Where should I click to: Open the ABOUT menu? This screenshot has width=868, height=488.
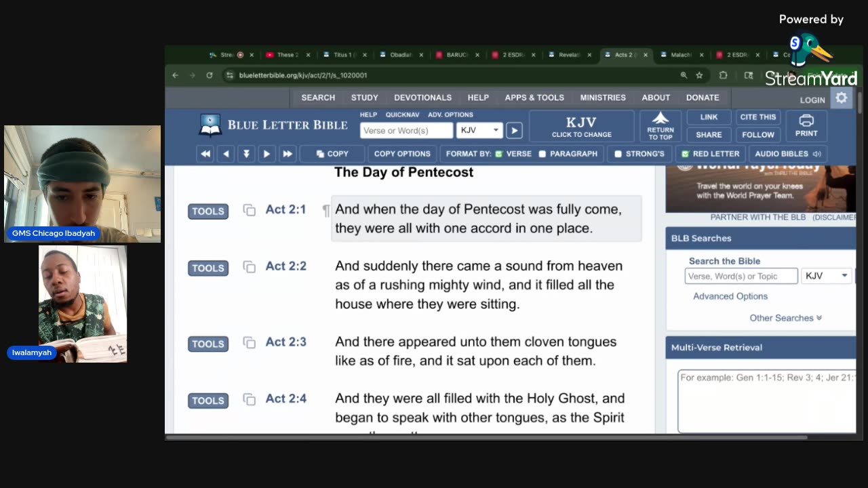click(656, 98)
